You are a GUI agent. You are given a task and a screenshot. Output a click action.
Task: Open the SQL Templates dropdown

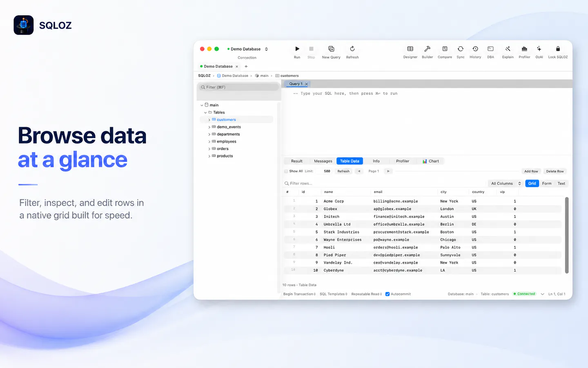coord(334,294)
